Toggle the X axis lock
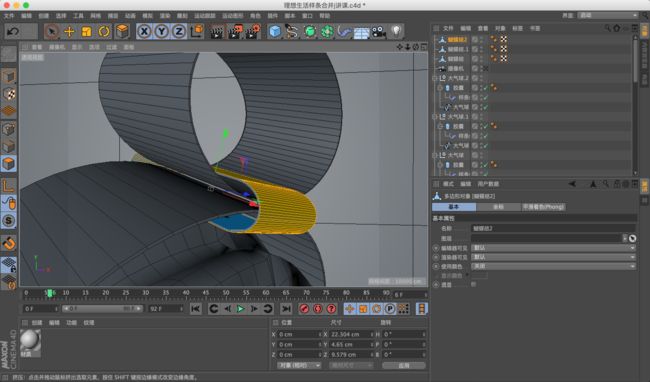 point(144,31)
